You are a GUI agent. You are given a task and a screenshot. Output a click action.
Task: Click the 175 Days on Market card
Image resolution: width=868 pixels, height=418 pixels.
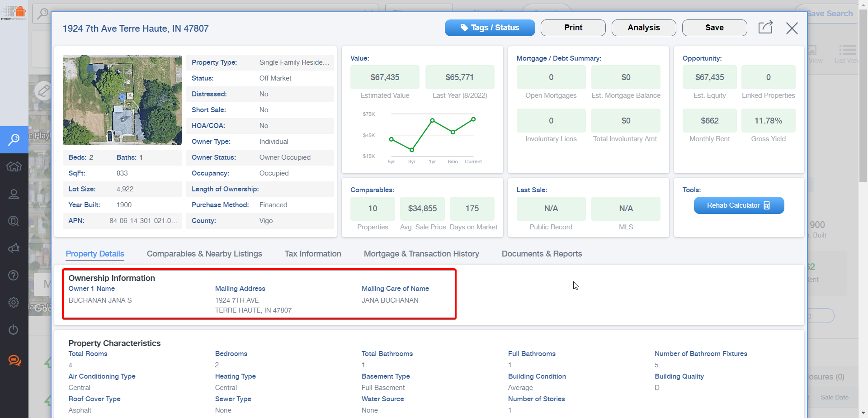click(472, 209)
